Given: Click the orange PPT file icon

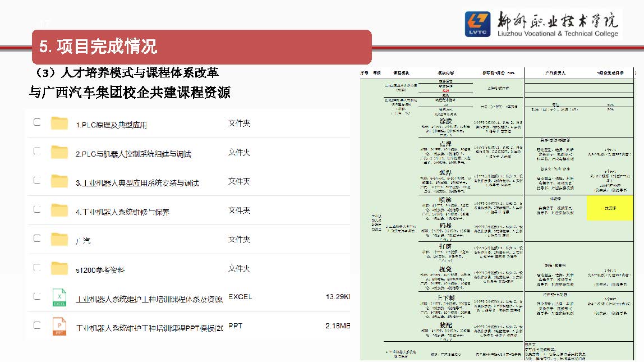Looking at the screenshot, I should (59, 326).
